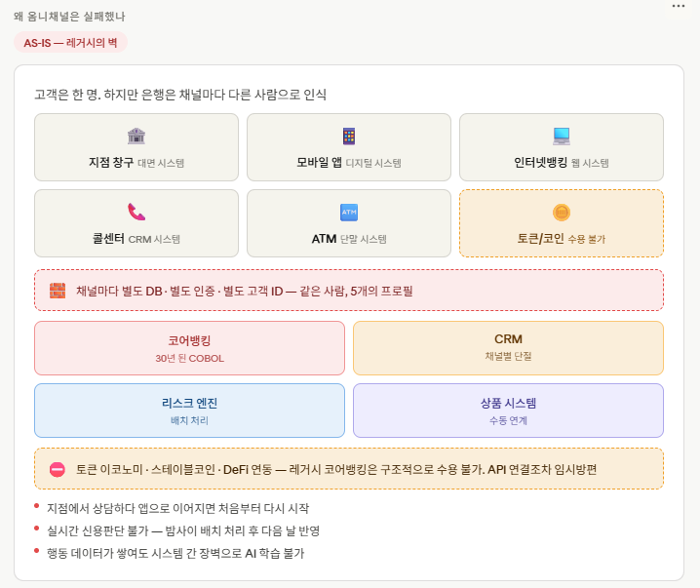
Task: Select the ATM 단말 시스템 card
Action: [349, 223]
